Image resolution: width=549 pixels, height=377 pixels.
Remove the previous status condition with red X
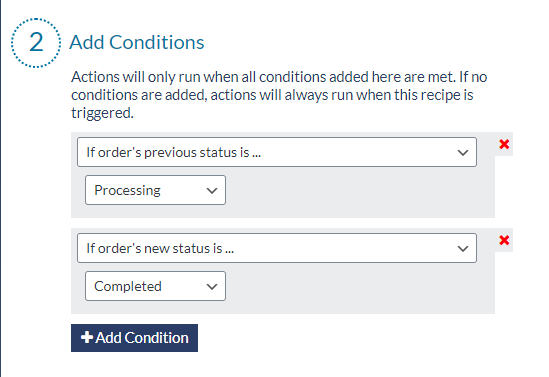tap(504, 144)
